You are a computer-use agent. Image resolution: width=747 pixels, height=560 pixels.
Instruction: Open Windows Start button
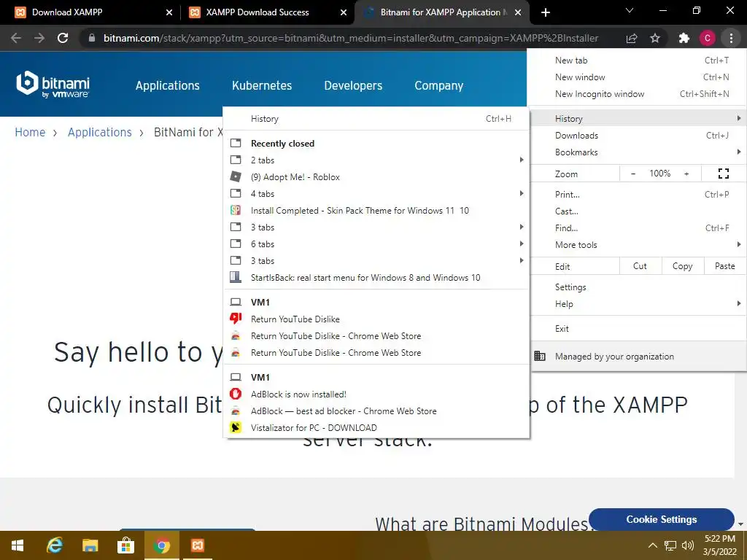[x=18, y=545]
